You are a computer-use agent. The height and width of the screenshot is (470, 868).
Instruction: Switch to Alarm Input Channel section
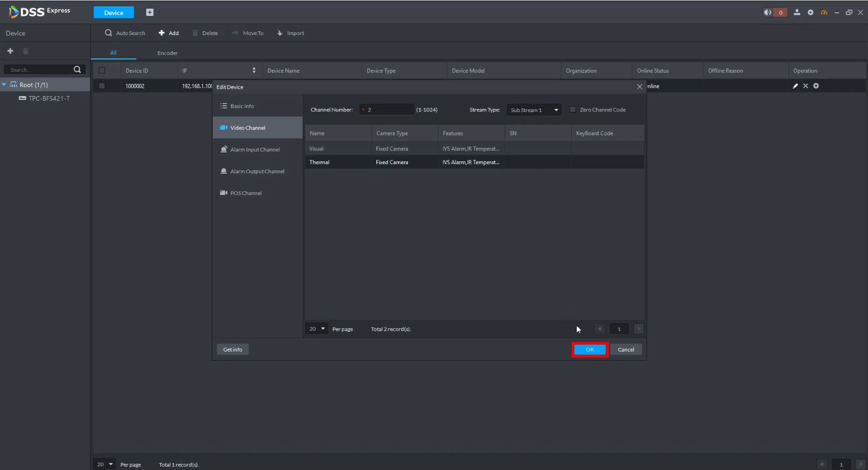click(255, 150)
